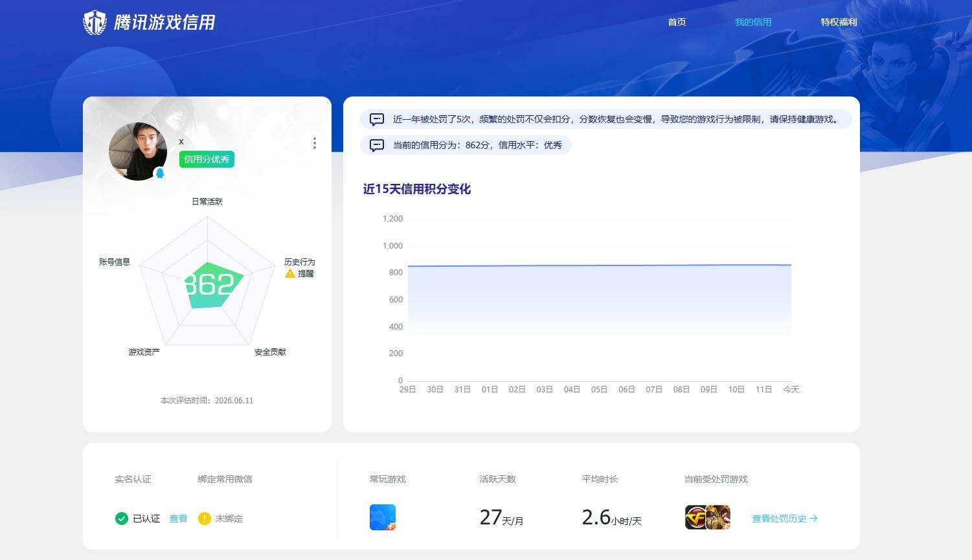Open the 特权福利 tab

click(839, 22)
